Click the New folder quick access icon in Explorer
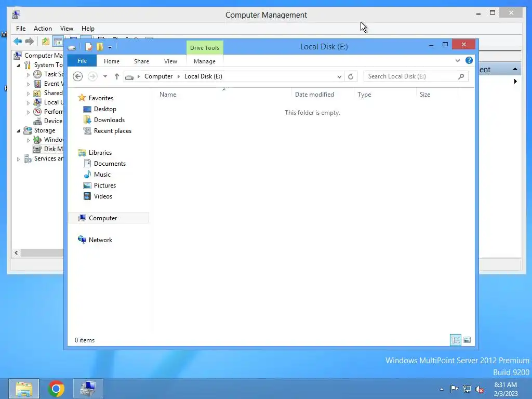The height and width of the screenshot is (399, 532). pos(99,47)
